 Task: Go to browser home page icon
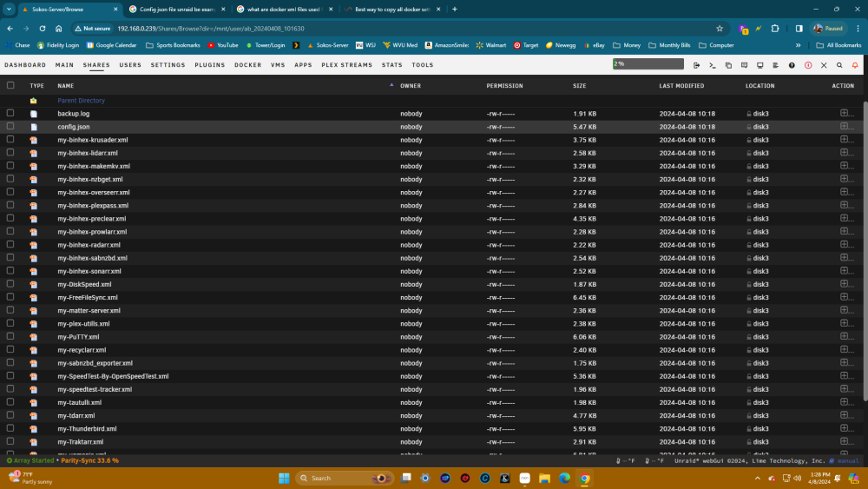[x=59, y=29]
